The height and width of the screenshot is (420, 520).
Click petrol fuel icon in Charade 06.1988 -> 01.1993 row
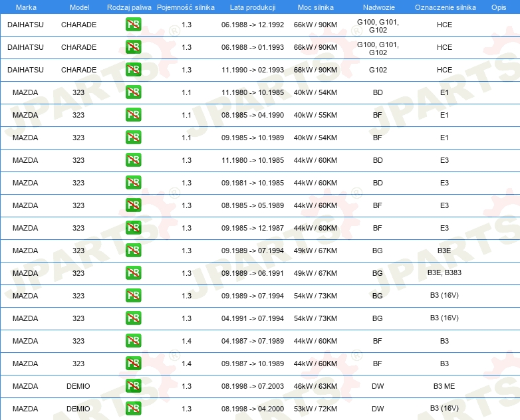click(133, 47)
